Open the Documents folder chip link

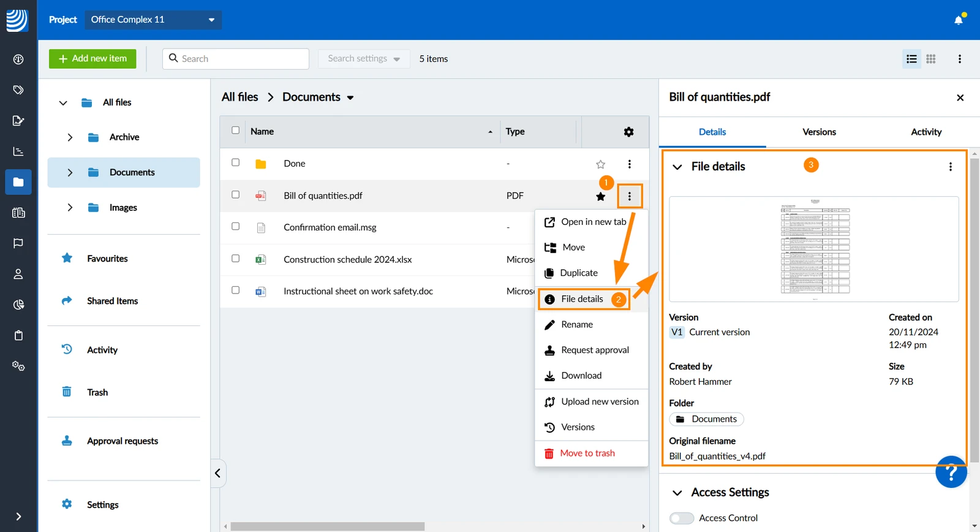click(x=706, y=419)
